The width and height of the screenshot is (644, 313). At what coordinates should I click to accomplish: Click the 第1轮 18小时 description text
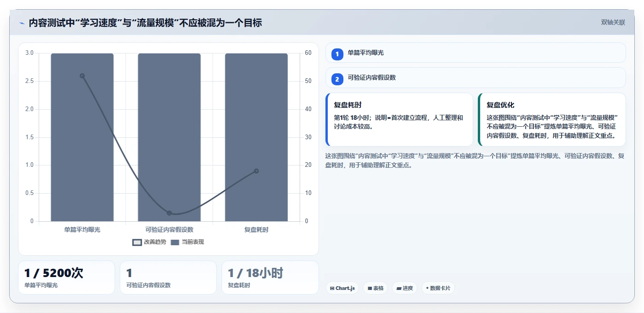399,122
